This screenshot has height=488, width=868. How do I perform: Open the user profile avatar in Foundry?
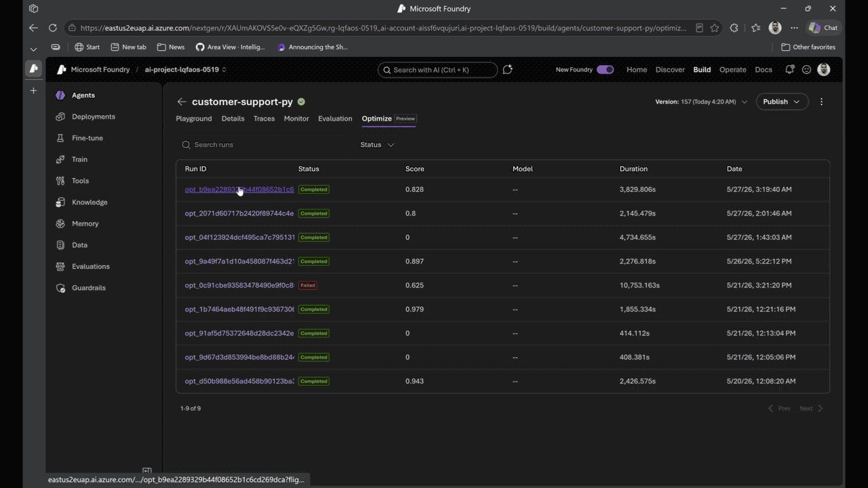click(x=823, y=70)
